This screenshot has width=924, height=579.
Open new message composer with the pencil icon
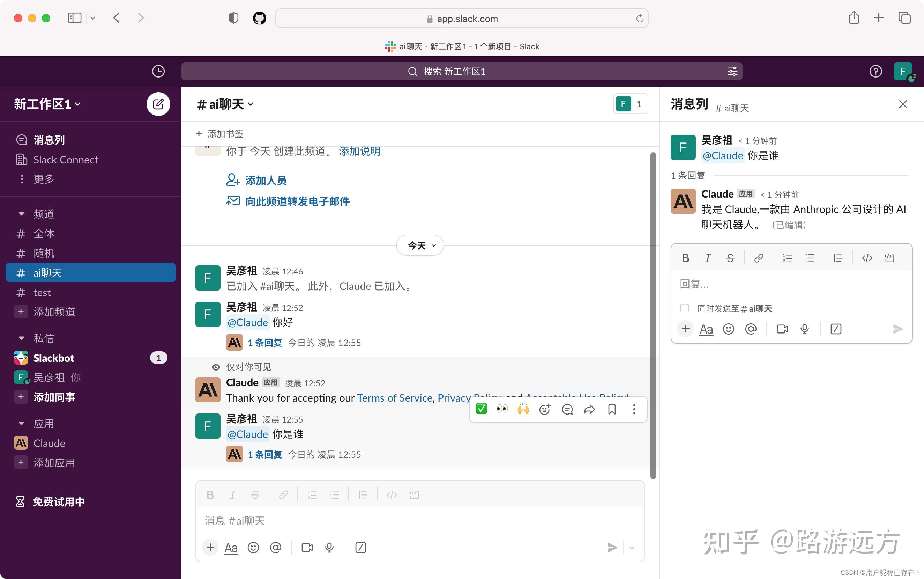tap(158, 104)
